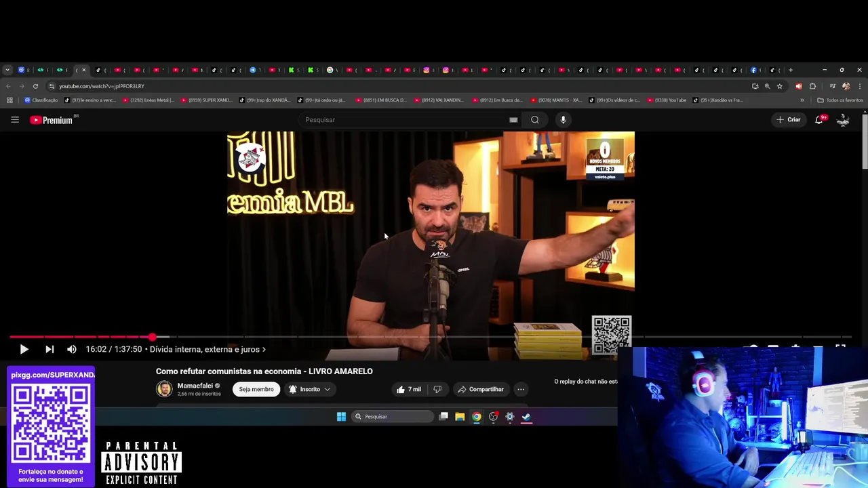
Task: Open the YouTube account avatar menu
Action: 843,120
